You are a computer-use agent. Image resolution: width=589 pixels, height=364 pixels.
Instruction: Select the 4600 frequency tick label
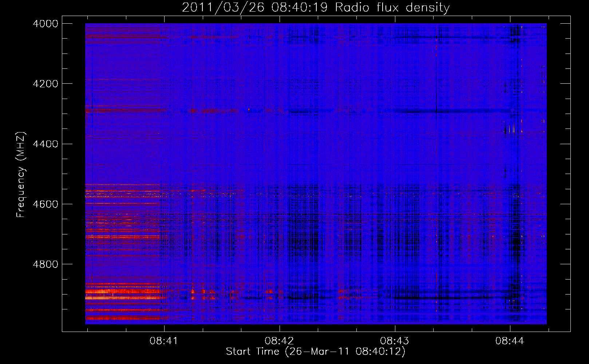(x=46, y=204)
